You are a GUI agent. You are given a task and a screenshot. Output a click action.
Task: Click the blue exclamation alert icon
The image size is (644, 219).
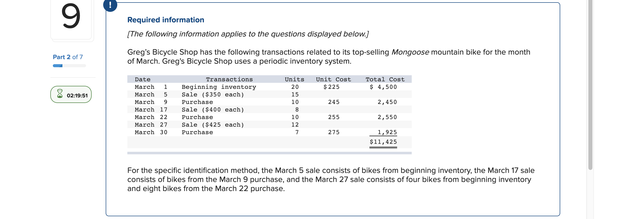coord(110,6)
